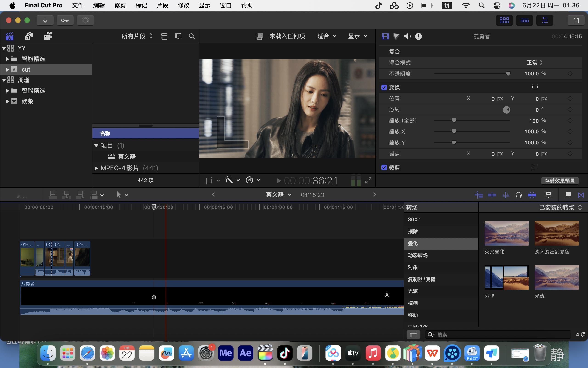This screenshot has width=588, height=368.
Task: Select the 擦除 transition category
Action: (x=441, y=231)
